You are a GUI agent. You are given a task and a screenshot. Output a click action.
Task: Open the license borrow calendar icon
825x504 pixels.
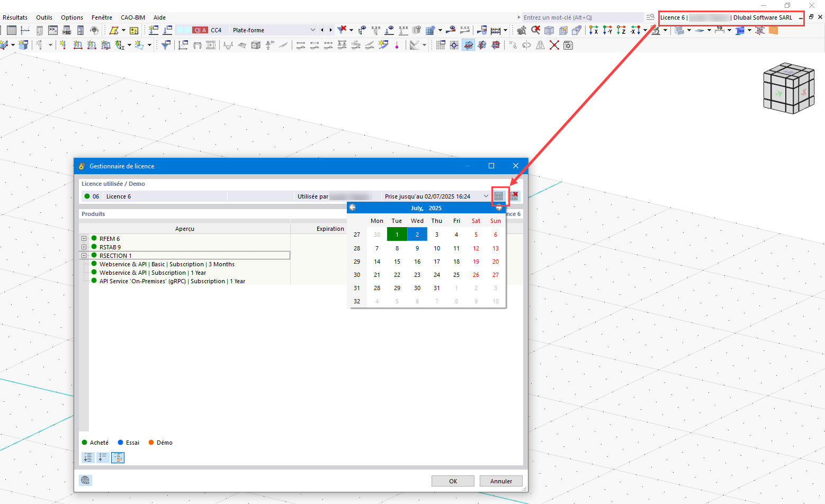pyautogui.click(x=499, y=196)
